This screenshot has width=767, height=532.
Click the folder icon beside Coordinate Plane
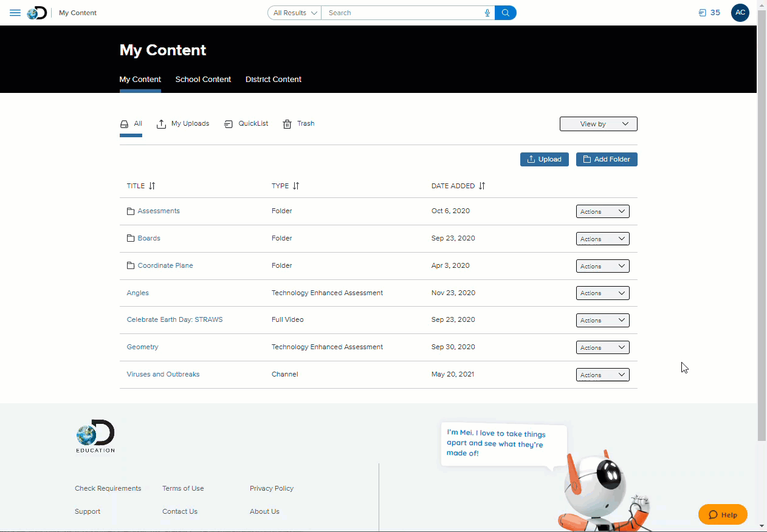130,265
